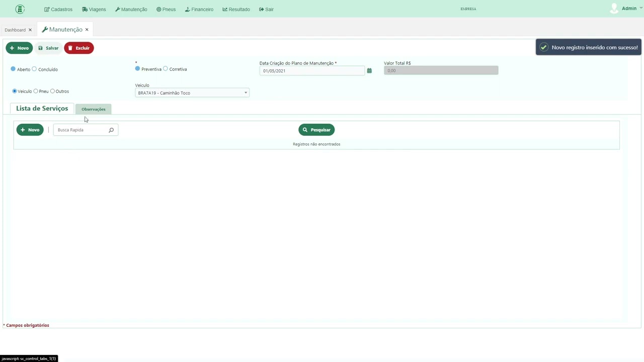The image size is (644, 362).
Task: Click the 'Campos obrigatórios' note
Action: (x=26, y=325)
